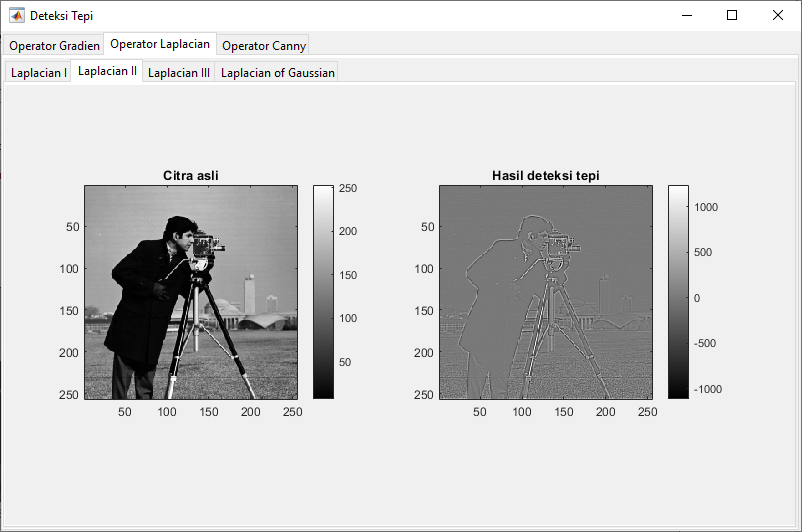Click the "Deteksi Tepi" window title text

click(x=63, y=16)
